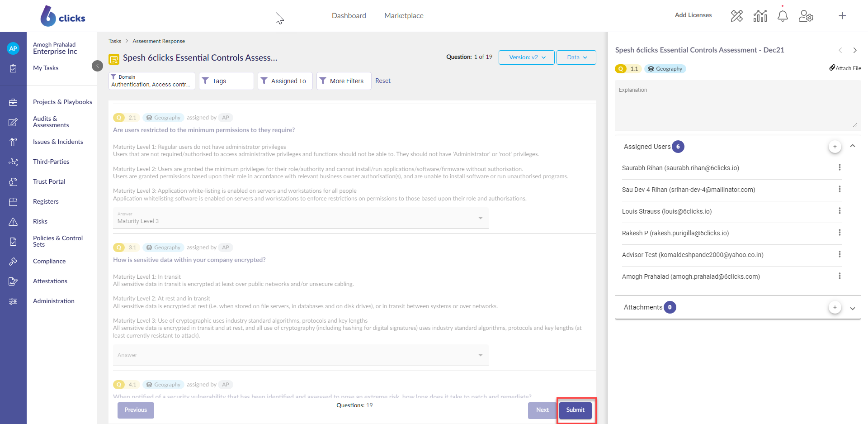Open Projects & Playbooks menu item
The height and width of the screenshot is (424, 868).
[62, 102]
